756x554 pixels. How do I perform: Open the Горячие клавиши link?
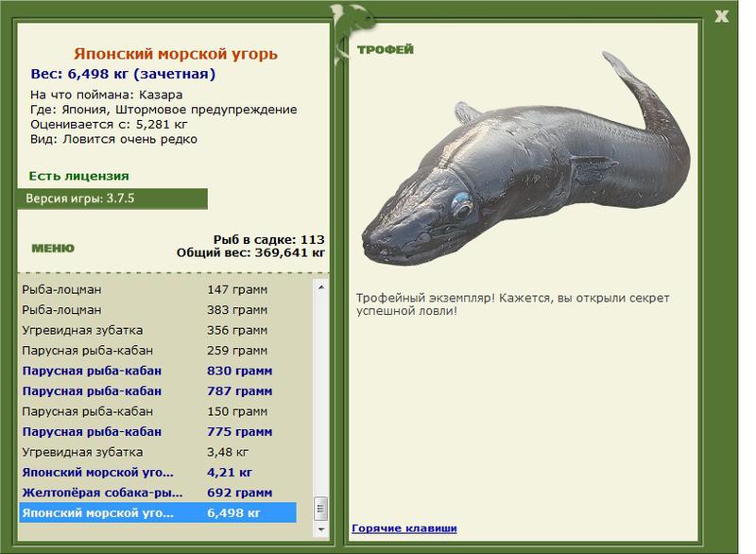(x=404, y=528)
